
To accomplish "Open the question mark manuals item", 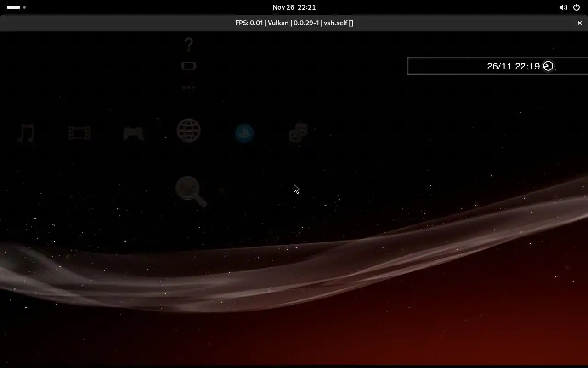I will pyautogui.click(x=188, y=45).
